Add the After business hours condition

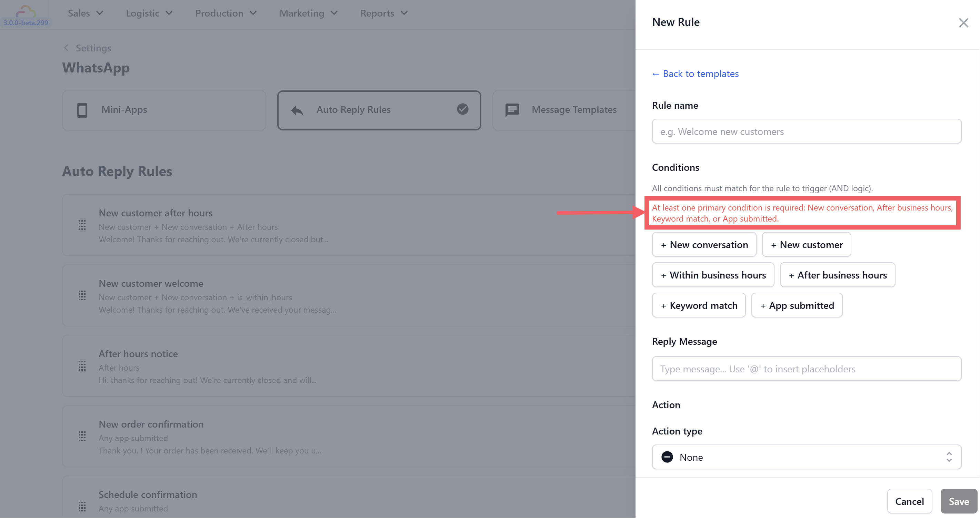pyautogui.click(x=837, y=275)
